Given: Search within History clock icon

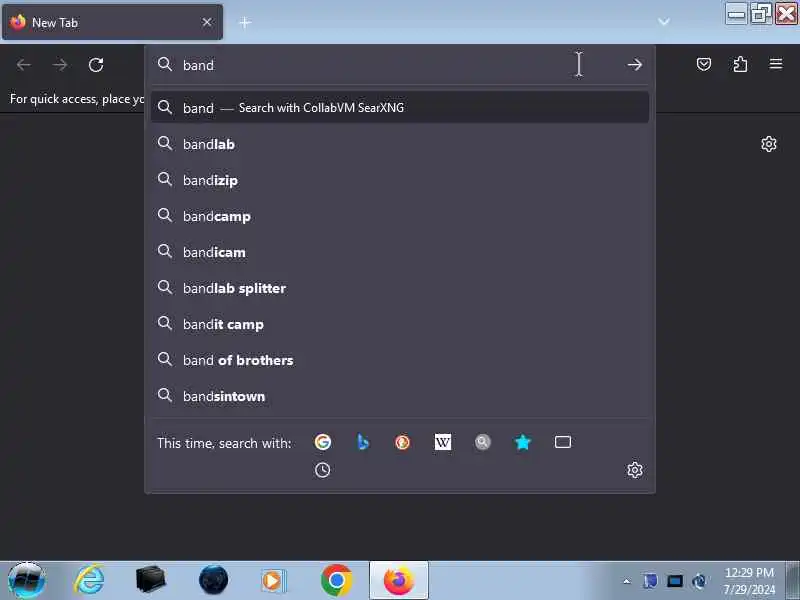Looking at the screenshot, I should [x=322, y=470].
